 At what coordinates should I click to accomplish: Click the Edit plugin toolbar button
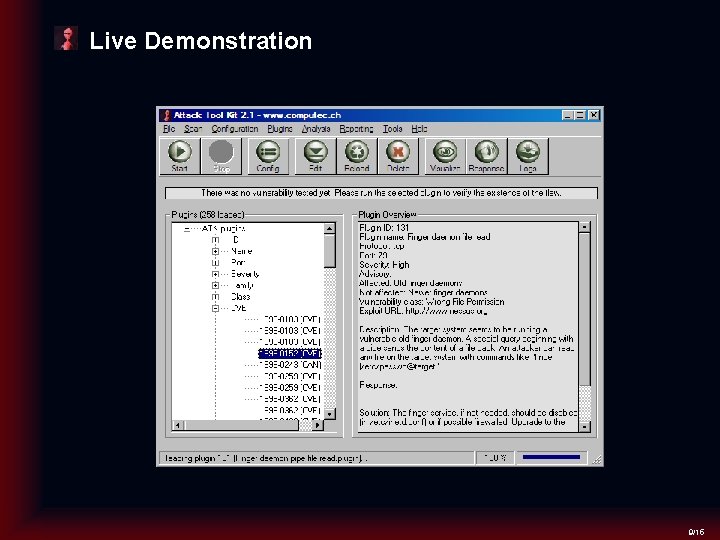click(x=315, y=156)
